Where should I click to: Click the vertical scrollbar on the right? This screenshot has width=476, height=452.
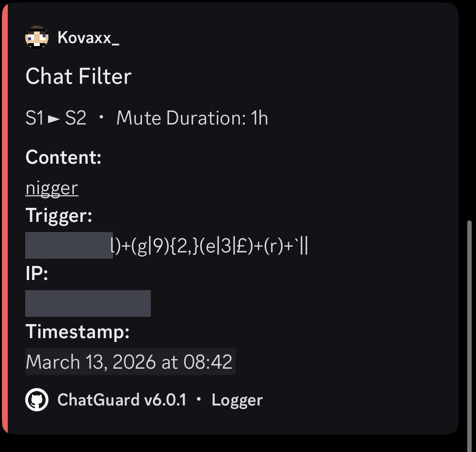click(469, 334)
